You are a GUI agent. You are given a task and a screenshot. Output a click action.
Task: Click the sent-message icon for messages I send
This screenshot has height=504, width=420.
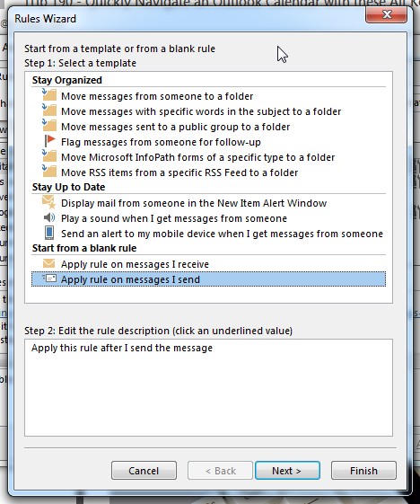point(49,279)
